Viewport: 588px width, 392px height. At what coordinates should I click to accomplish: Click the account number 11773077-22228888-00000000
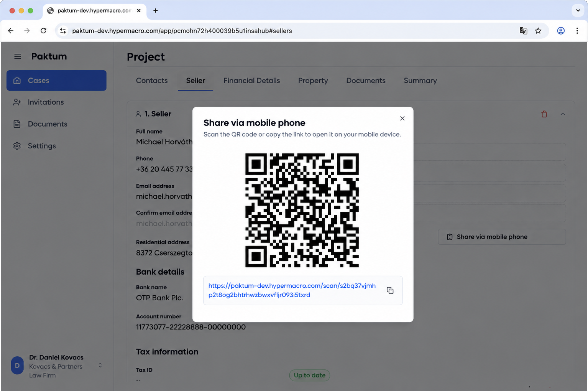tap(191, 327)
